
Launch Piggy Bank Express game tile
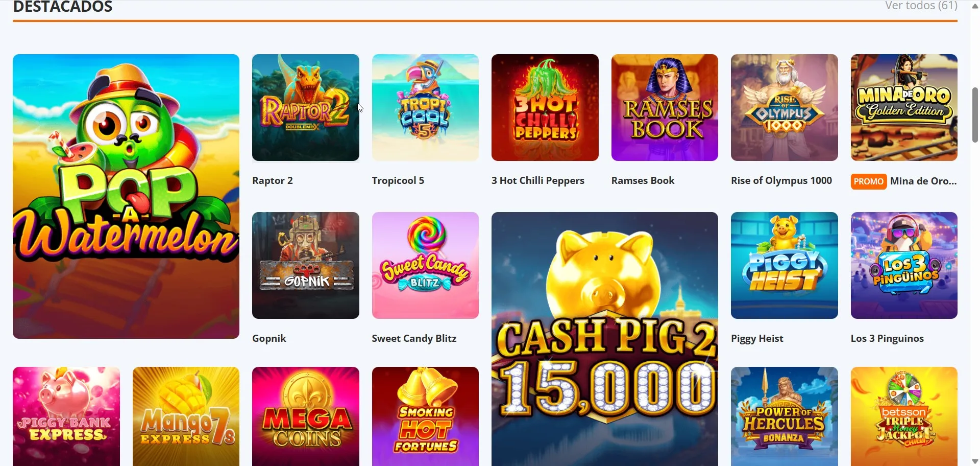point(66,416)
